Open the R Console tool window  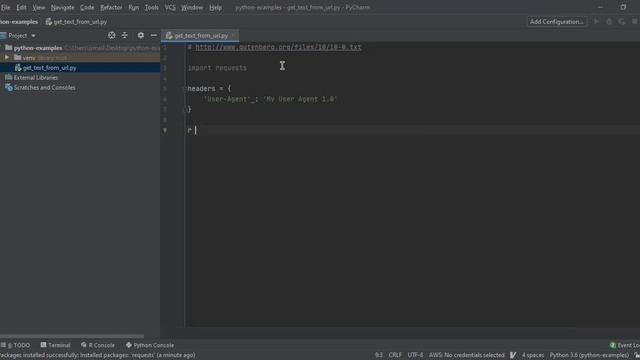coord(98,345)
